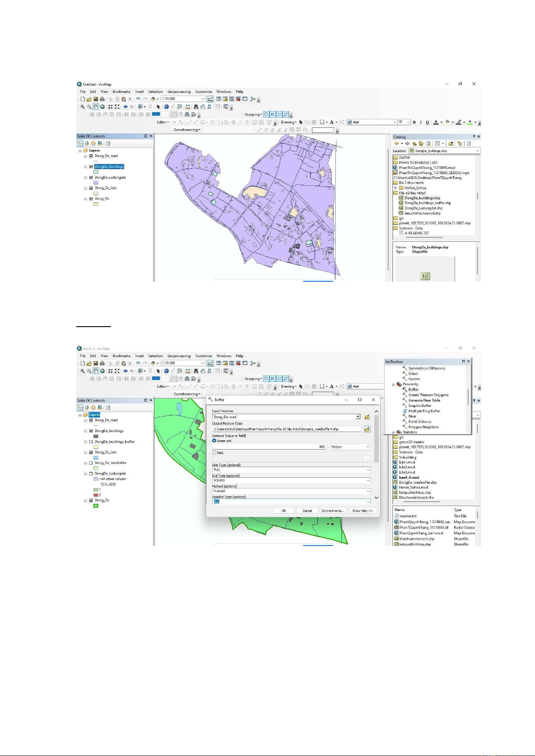The height and width of the screenshot is (756, 535).
Task: Select the Multiple Ring Buffer tool in ArcToolbox
Action: [424, 411]
